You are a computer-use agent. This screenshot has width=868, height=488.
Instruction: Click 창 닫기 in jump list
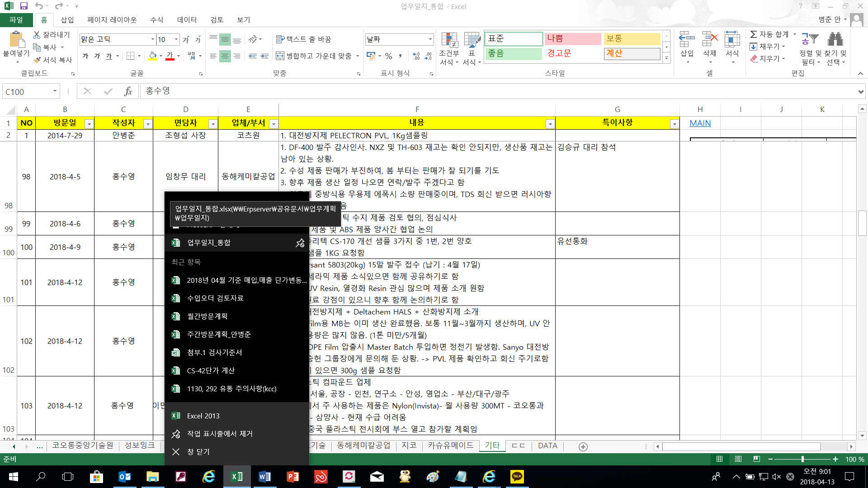(x=236, y=452)
